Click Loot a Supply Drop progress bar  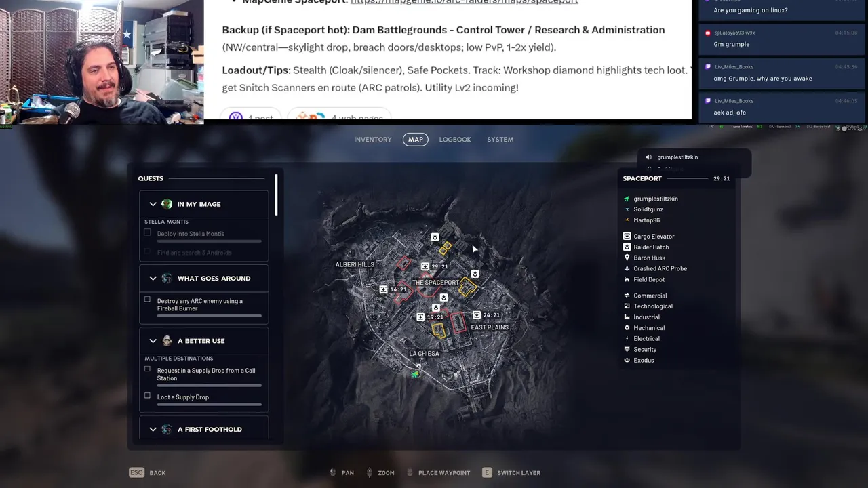(x=209, y=405)
